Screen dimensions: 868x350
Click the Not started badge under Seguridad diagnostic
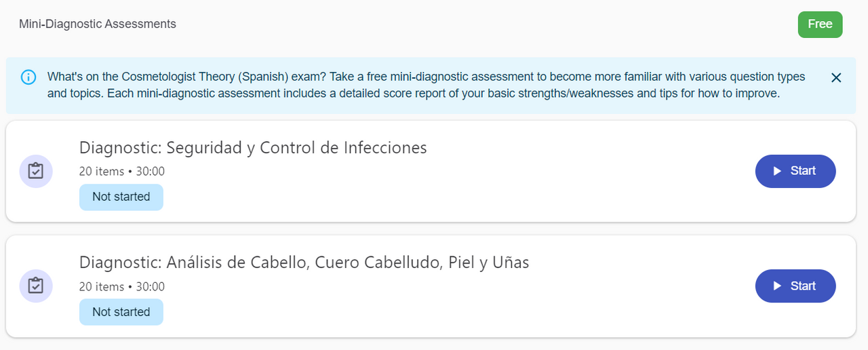tap(121, 197)
